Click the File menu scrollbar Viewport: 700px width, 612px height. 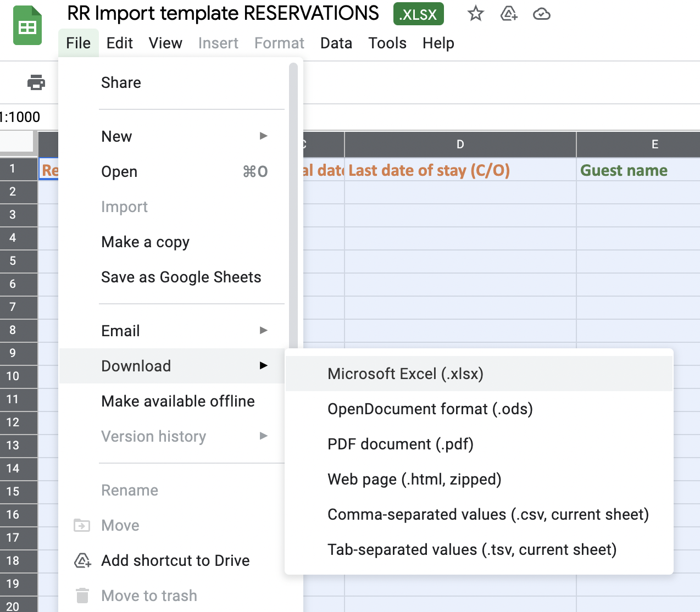(293, 206)
